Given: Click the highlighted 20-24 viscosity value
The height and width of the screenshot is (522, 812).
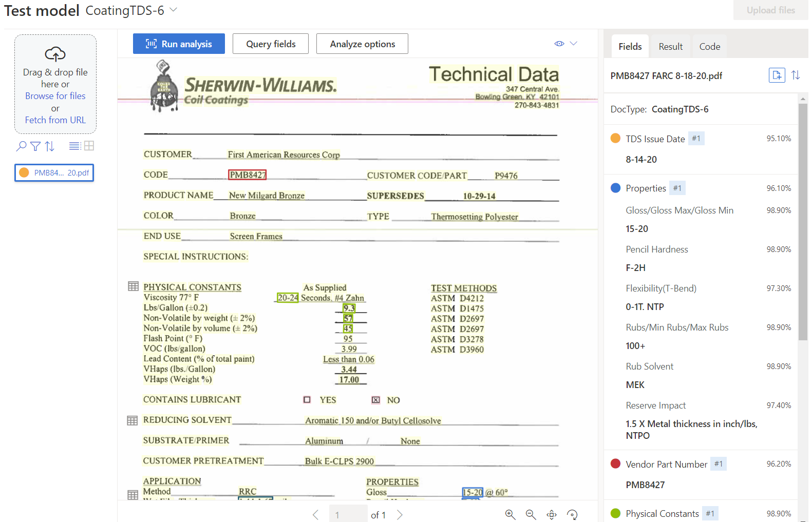Looking at the screenshot, I should [288, 298].
